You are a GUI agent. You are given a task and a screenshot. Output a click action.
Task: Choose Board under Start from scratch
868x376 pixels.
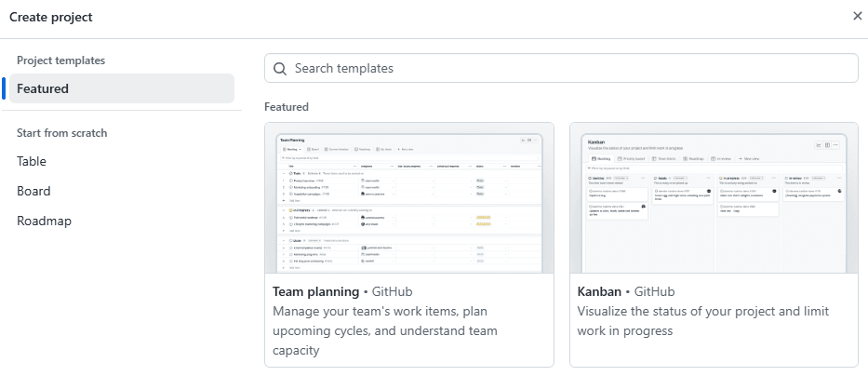click(x=33, y=191)
